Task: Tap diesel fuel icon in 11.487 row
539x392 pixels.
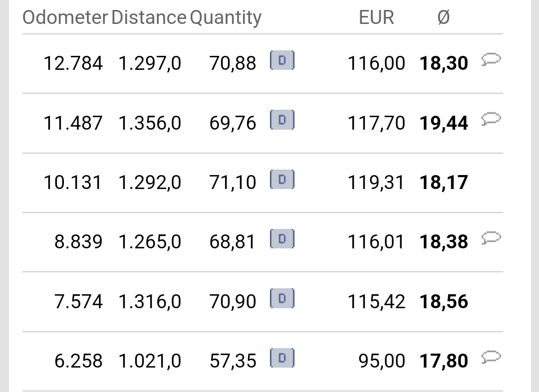Action: (282, 120)
